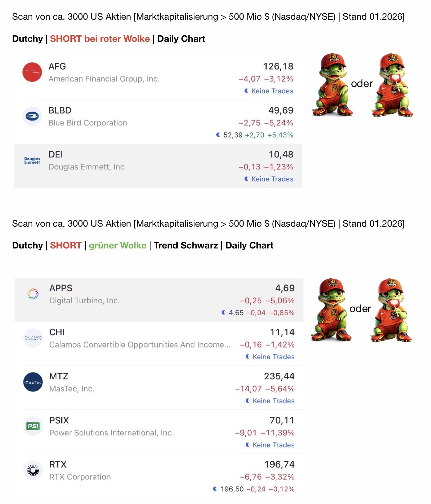
Task: Select the RTX price 196,74
Action: pos(279,464)
